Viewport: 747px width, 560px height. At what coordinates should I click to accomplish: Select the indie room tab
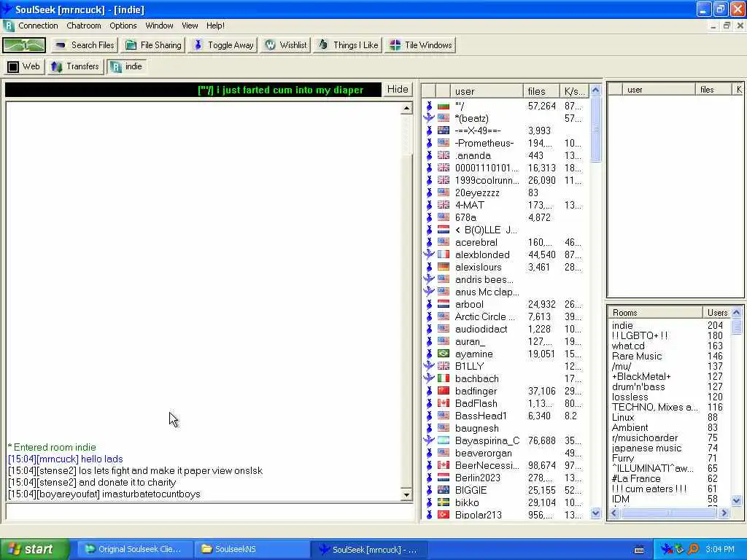[127, 66]
